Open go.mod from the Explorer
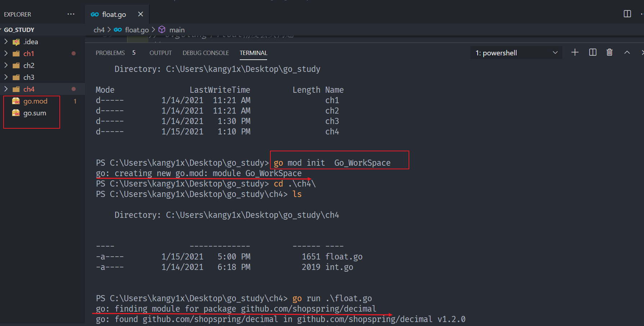The image size is (644, 326). (36, 101)
